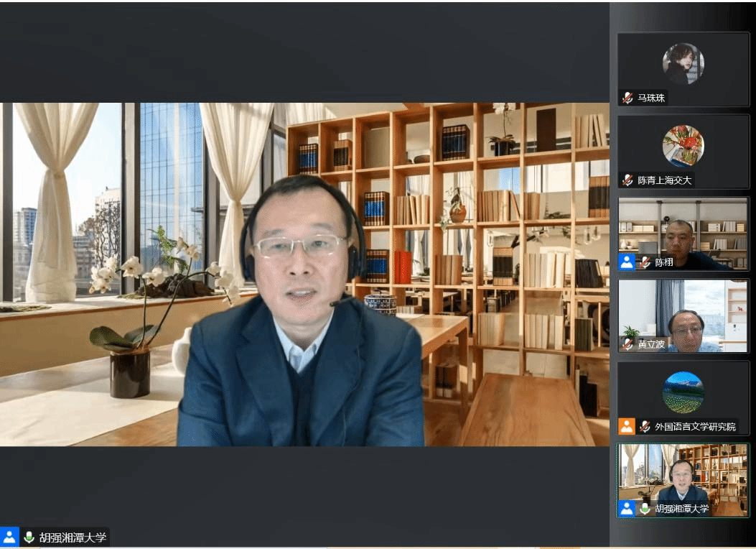Screen dimensions: 756x549
Task: Click muted mic icon next to 陈青上海交大
Action: pos(628,180)
